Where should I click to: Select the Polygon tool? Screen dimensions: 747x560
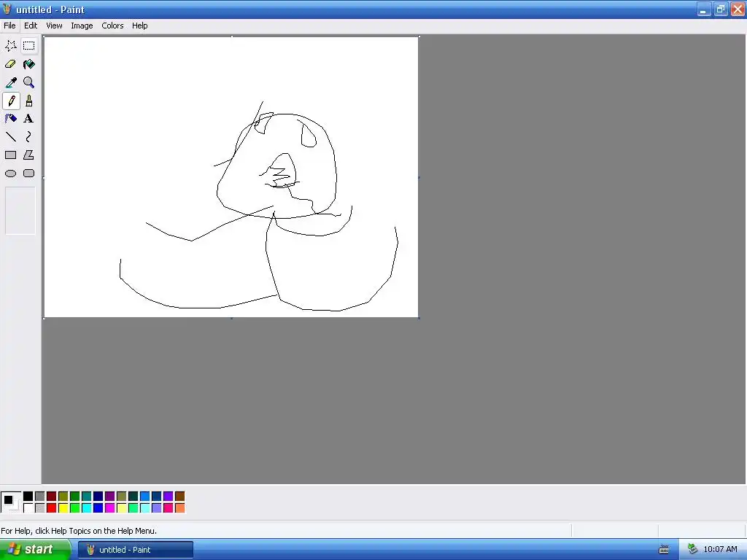point(29,155)
